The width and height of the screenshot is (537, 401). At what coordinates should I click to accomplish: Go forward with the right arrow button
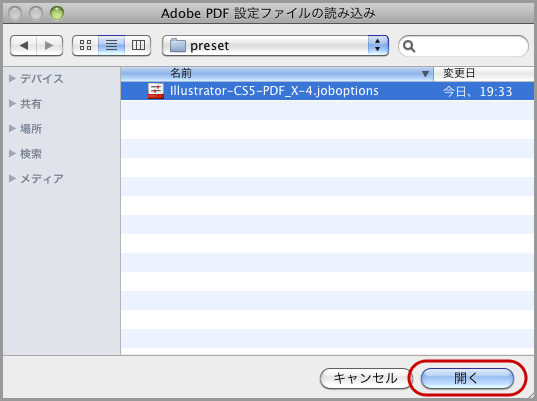tap(49, 45)
